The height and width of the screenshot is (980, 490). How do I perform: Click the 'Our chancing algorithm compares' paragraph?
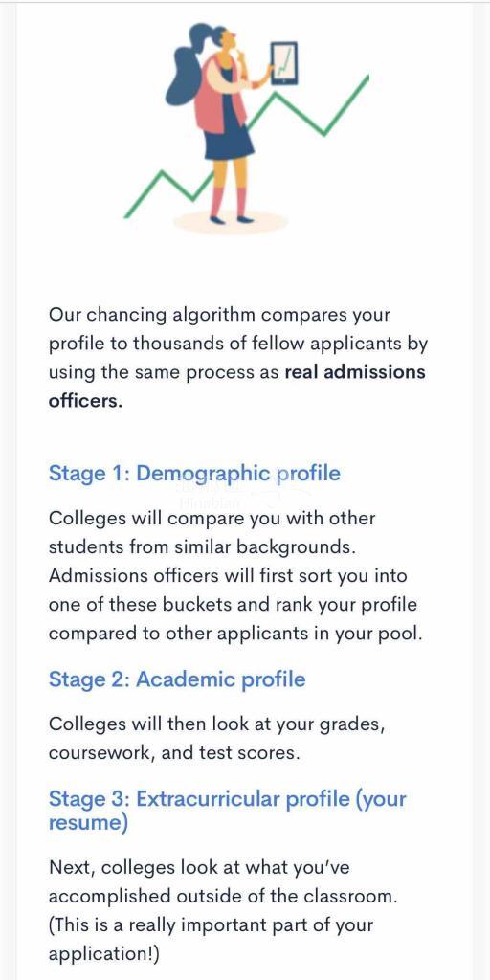pyautogui.click(x=238, y=358)
